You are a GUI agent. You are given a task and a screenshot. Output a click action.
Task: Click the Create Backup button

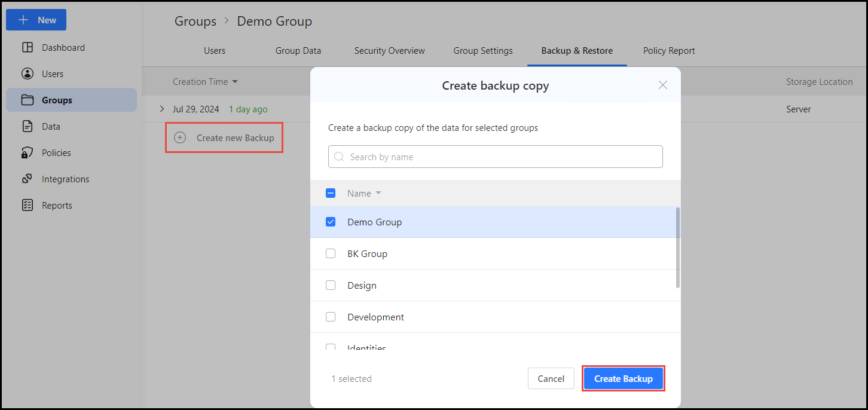(x=623, y=378)
